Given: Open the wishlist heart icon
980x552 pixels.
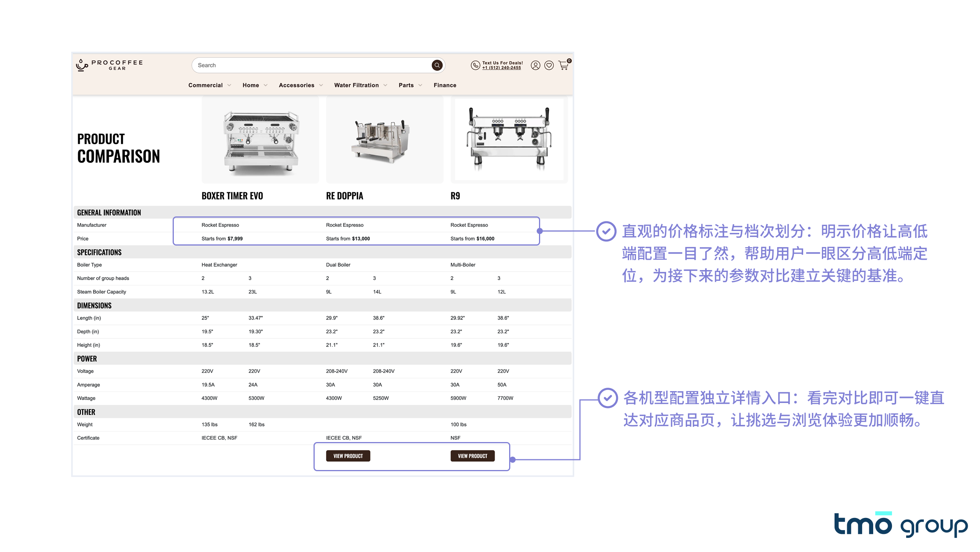Looking at the screenshot, I should pos(549,66).
